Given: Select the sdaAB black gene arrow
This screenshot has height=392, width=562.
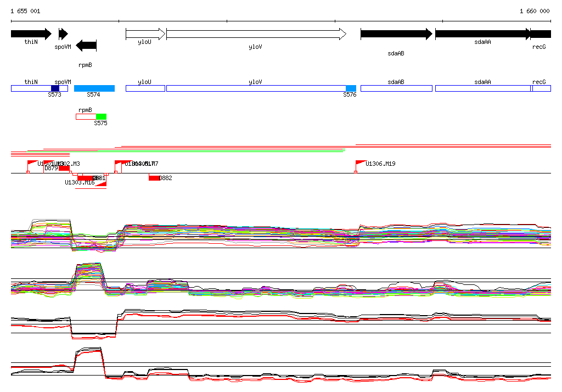Looking at the screenshot, I should (x=396, y=34).
